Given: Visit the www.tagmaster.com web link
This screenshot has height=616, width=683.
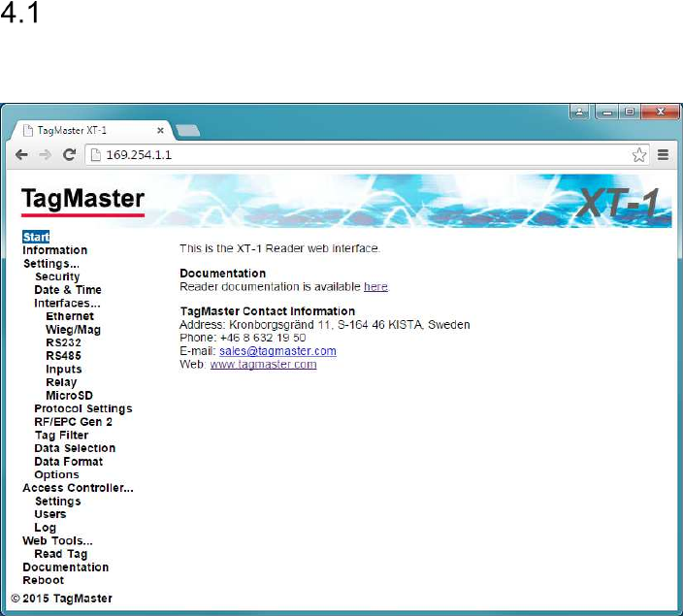Looking at the screenshot, I should tap(263, 364).
